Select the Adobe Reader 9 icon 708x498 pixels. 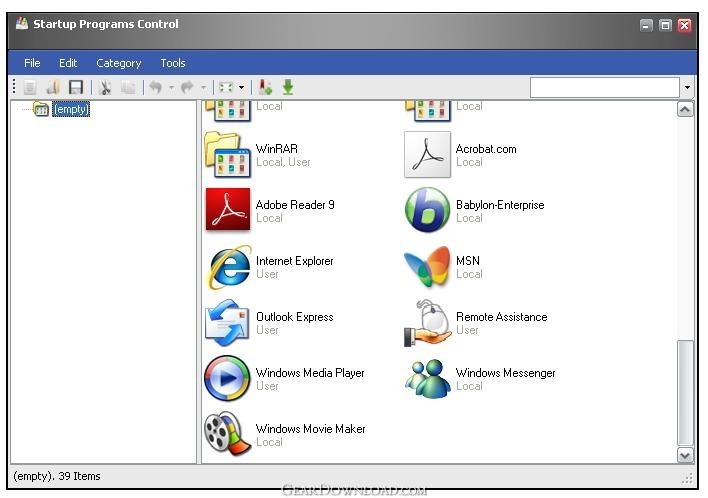click(x=228, y=210)
